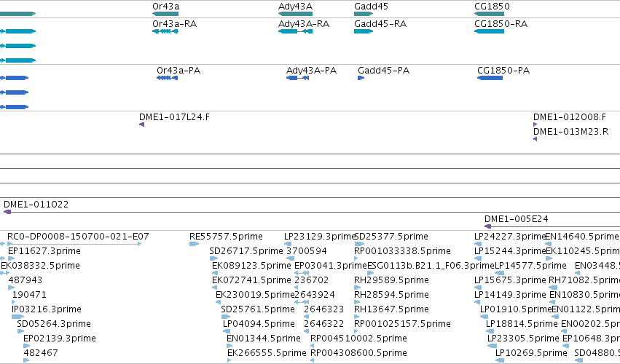Screen dimensions: 620x364
Task: Select the EK089123.5prime label
Action: pos(251,266)
